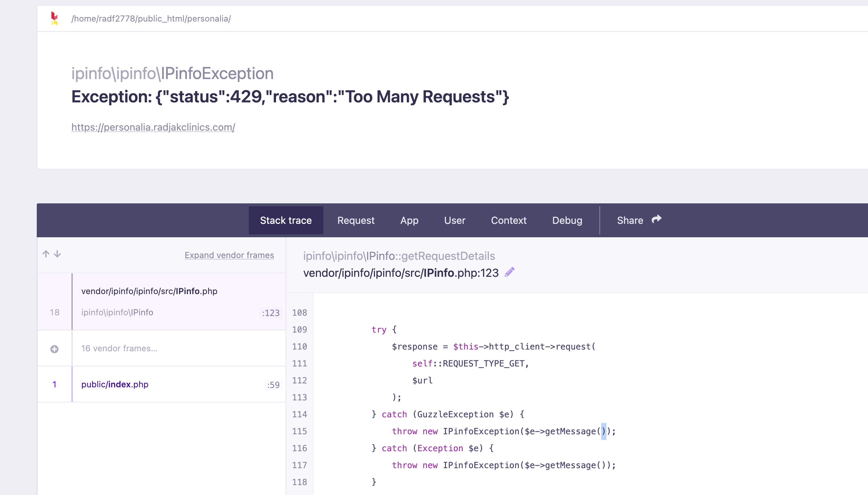Click the down arrow frame navigation icon
Viewport: 868px width, 495px height.
57,254
